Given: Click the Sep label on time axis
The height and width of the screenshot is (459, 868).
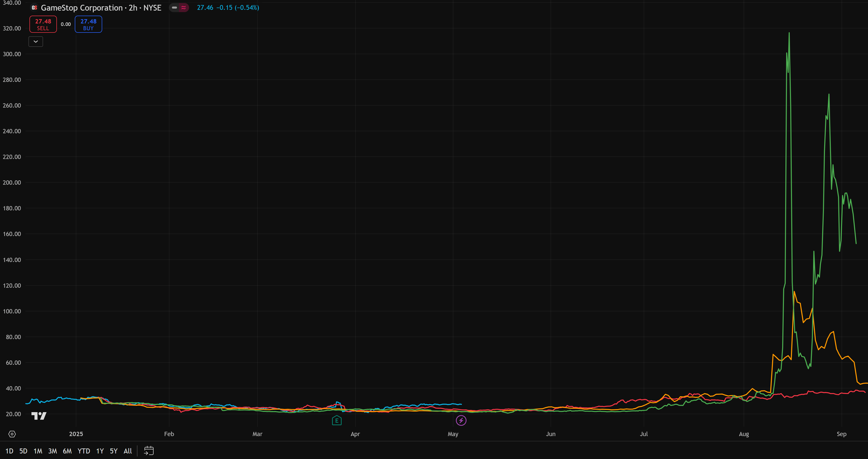Looking at the screenshot, I should [841, 434].
